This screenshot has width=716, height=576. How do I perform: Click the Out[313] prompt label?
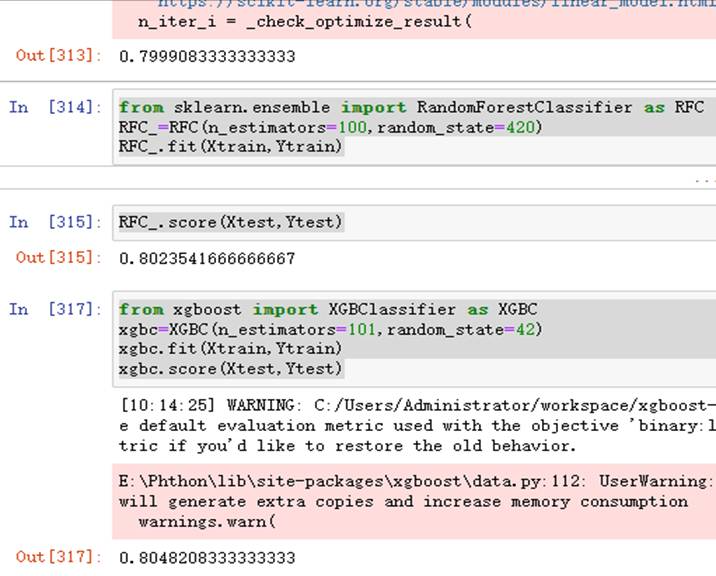click(x=58, y=56)
